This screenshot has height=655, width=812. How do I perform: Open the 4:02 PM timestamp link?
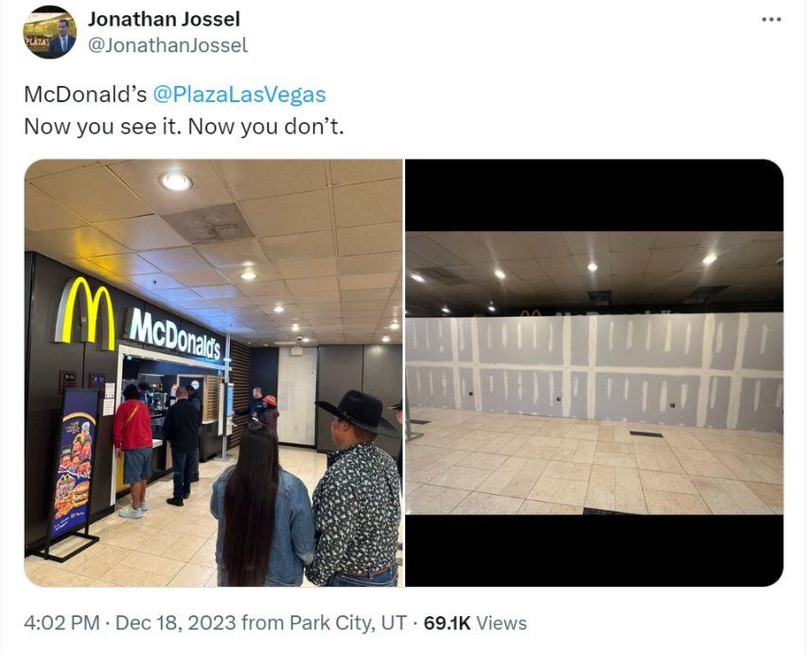(62, 623)
